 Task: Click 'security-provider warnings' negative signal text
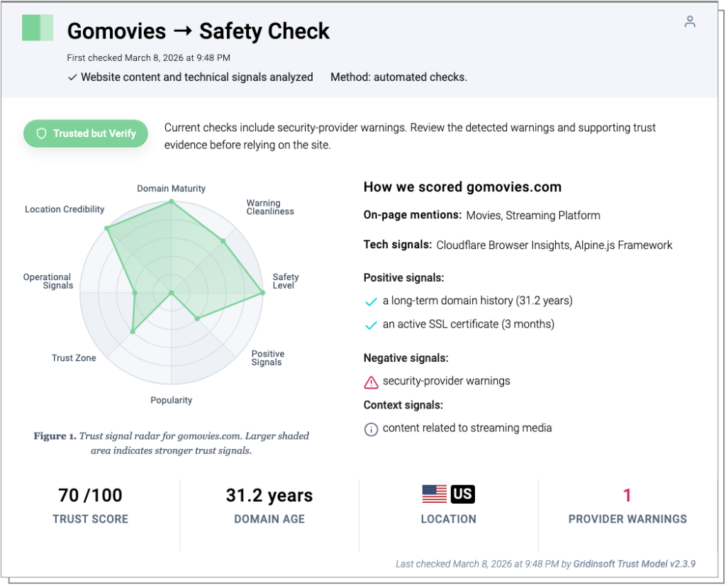447,381
